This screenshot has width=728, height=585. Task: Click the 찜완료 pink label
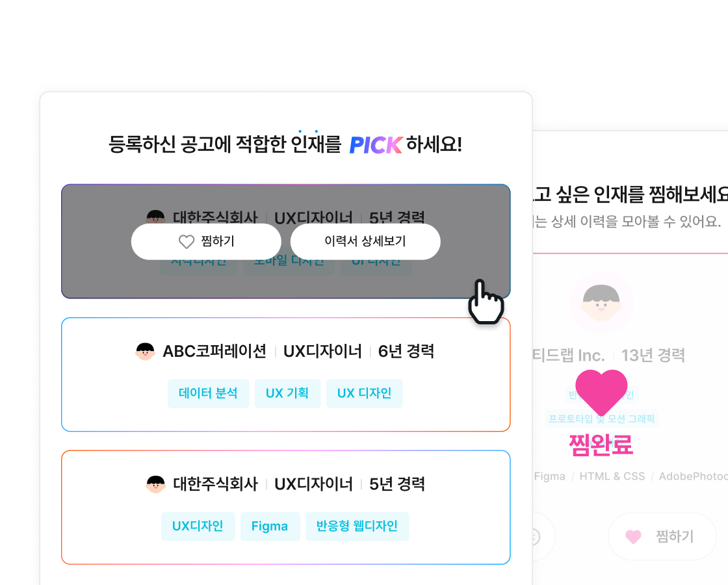coord(601,445)
